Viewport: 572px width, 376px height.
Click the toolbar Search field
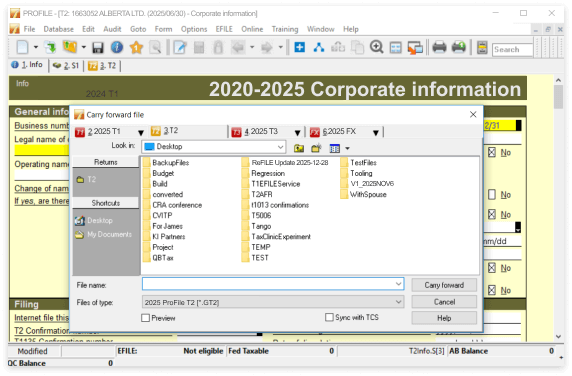513,50
